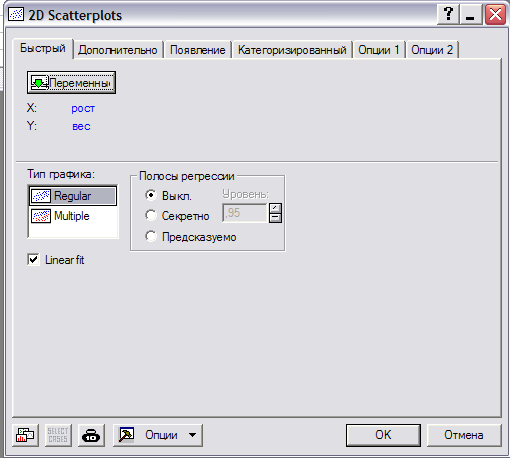Open the Категоризированный tab
The width and height of the screenshot is (510, 458).
click(292, 50)
